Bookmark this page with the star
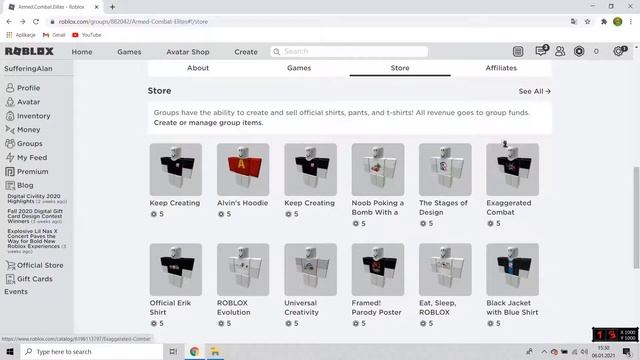The width and height of the screenshot is (640, 360). point(587,22)
